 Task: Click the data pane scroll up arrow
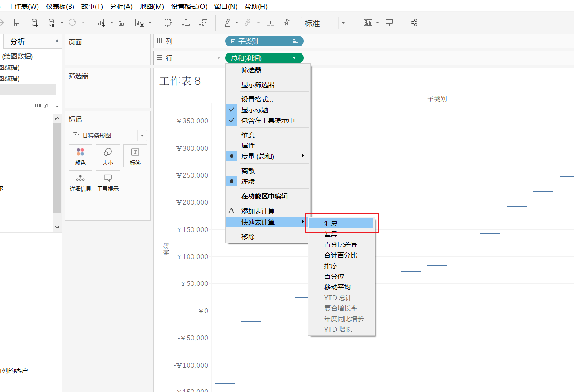pyautogui.click(x=57, y=118)
